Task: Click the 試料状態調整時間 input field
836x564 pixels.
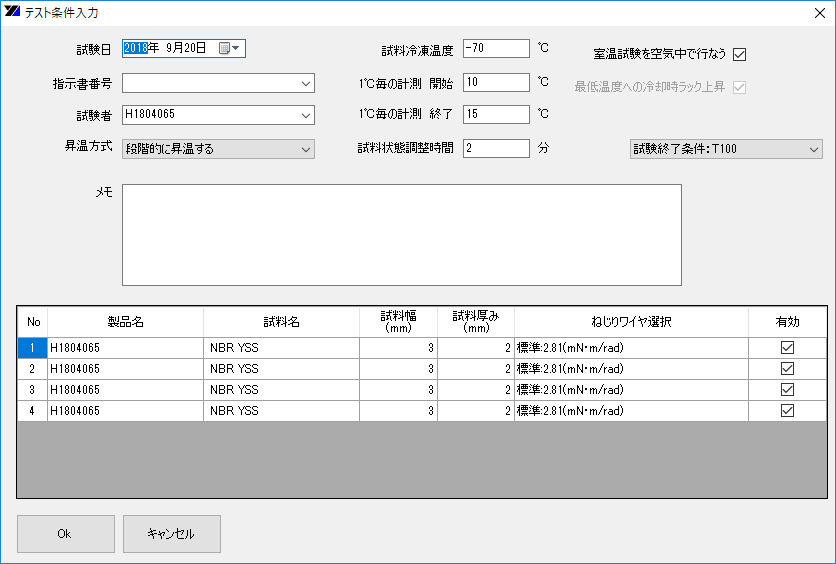Action: coord(496,148)
